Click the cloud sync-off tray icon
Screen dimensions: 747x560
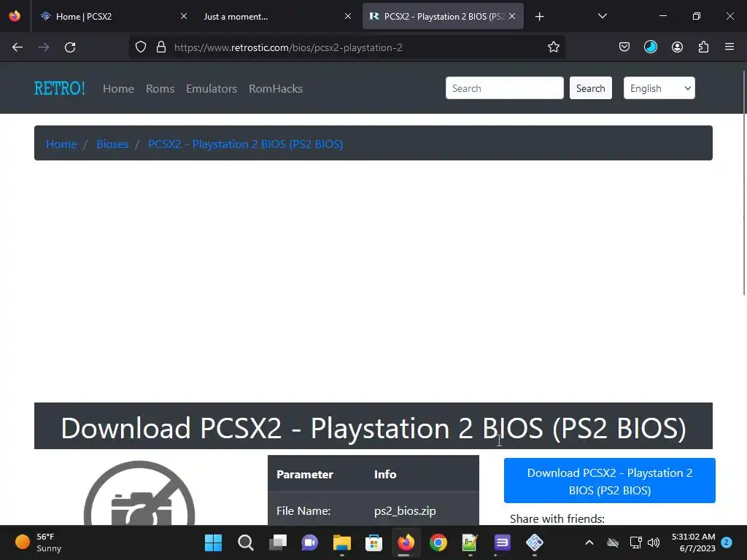coord(613,542)
